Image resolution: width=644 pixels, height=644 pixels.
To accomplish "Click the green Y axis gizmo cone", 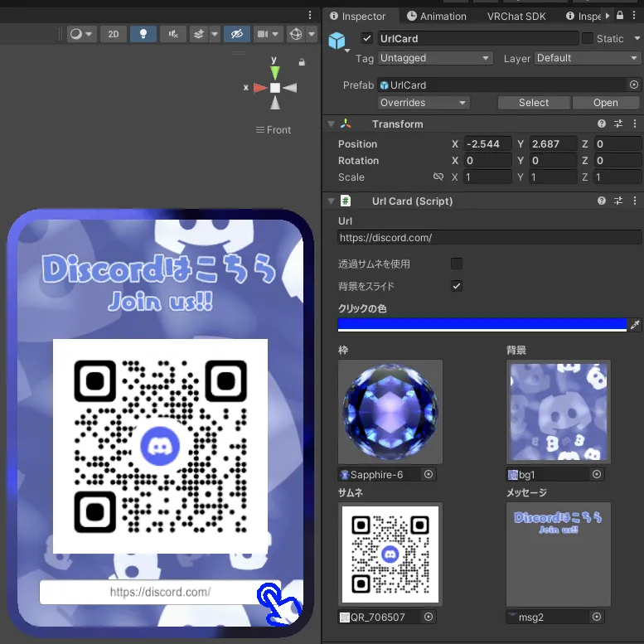I will pos(275,73).
